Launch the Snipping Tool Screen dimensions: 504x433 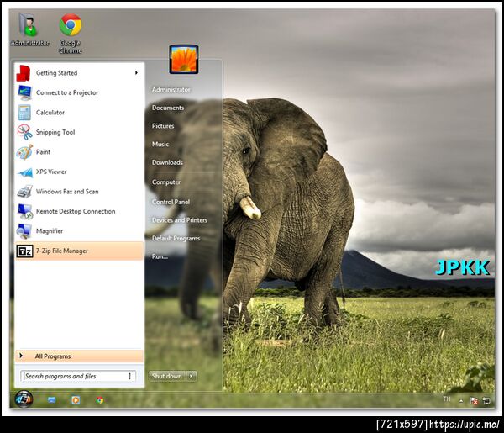click(79, 132)
